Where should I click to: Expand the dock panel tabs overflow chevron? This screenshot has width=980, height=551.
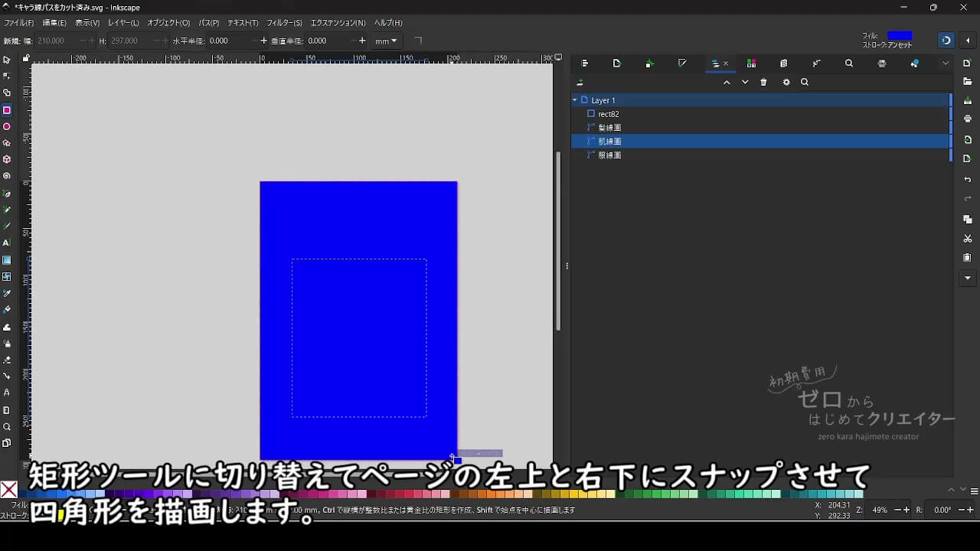[946, 64]
